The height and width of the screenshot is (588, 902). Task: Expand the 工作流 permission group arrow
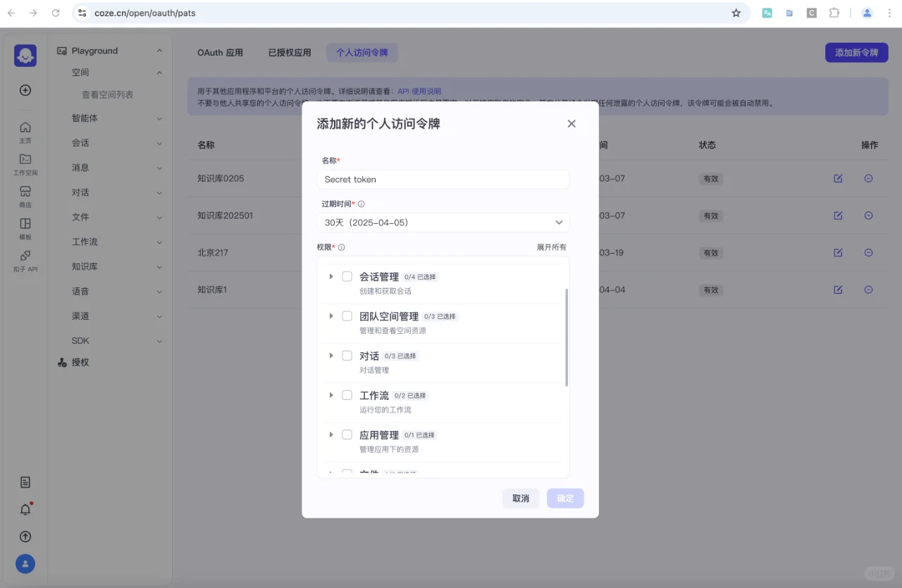pos(331,394)
